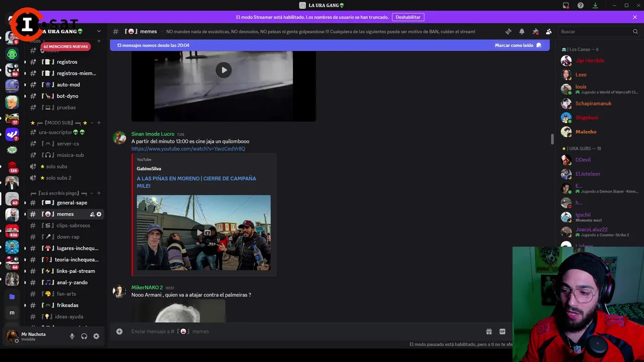
Task: Open A LAS PIÑAS EN MORENO video title
Action: point(196,182)
